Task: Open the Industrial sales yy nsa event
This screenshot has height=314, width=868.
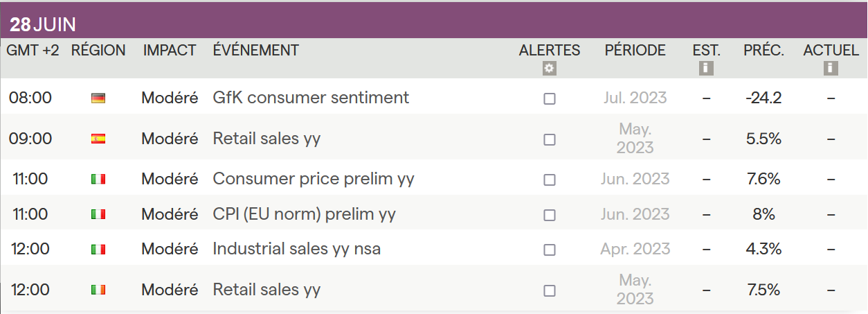Action: coord(296,248)
